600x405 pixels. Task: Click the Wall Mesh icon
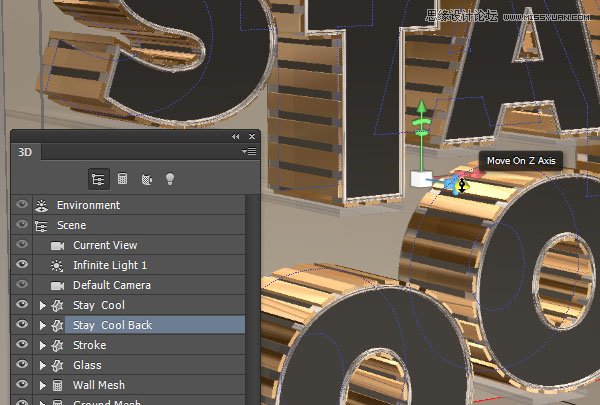tap(57, 385)
